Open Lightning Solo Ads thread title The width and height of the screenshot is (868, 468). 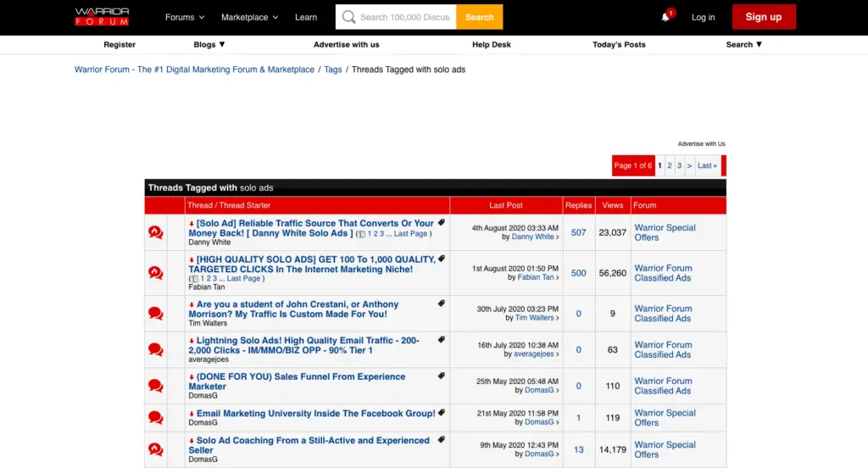click(x=304, y=346)
